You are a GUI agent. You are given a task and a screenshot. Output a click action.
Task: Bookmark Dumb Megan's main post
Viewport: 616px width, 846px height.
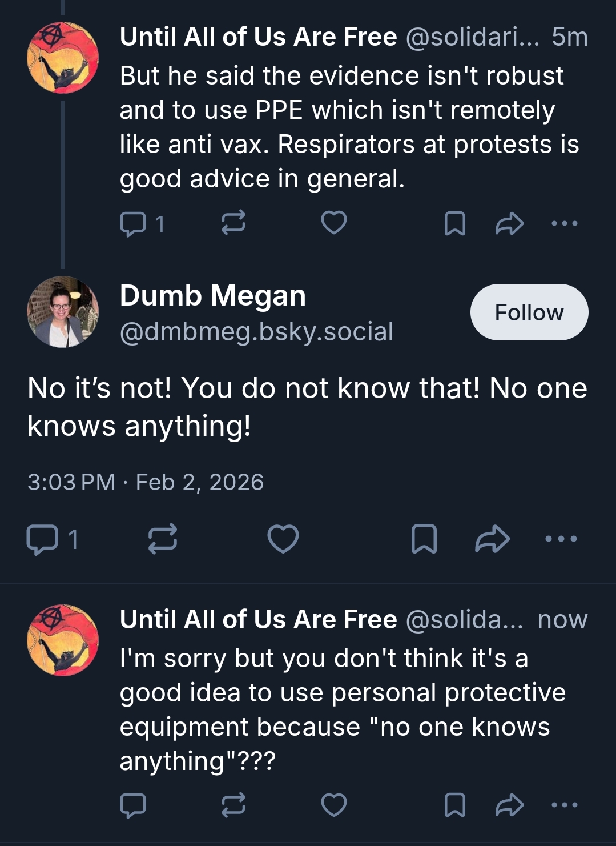pos(424,539)
